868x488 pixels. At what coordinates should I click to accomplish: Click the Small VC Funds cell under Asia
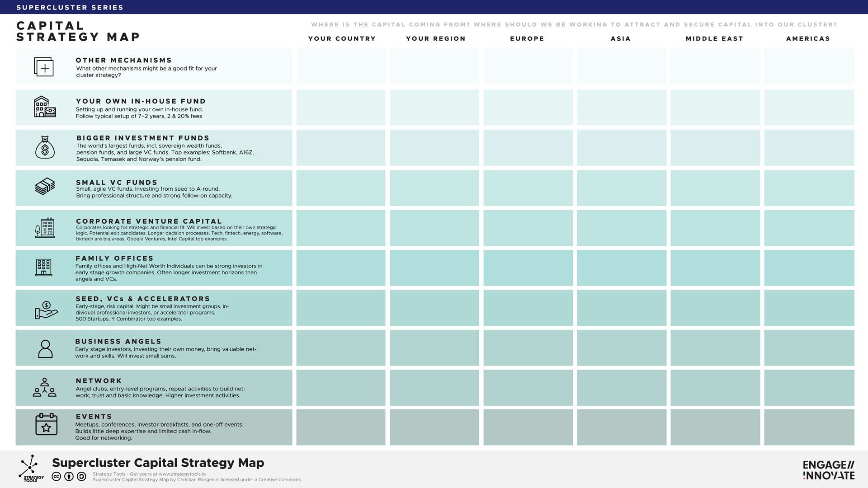[621, 188]
